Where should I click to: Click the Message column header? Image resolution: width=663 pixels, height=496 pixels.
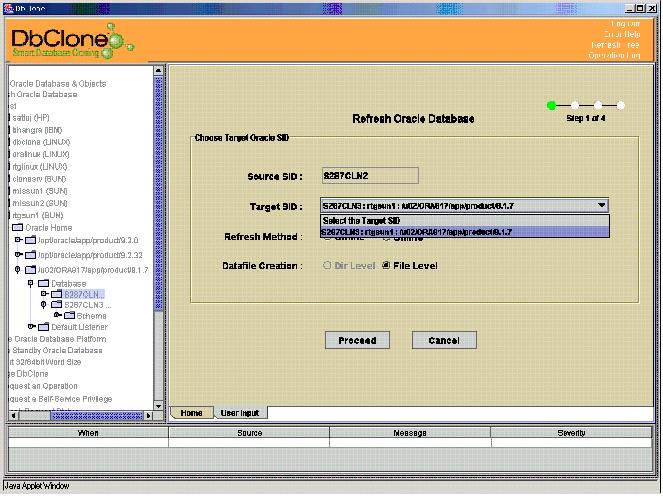coord(410,433)
